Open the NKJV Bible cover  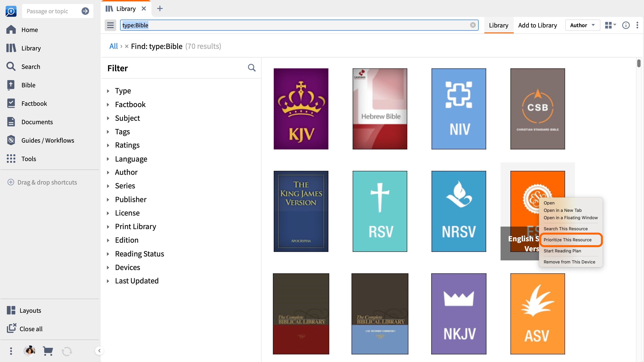pyautogui.click(x=459, y=314)
